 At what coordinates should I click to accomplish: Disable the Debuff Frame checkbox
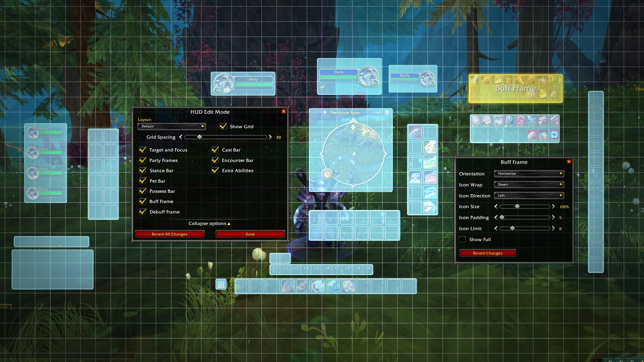coord(142,211)
